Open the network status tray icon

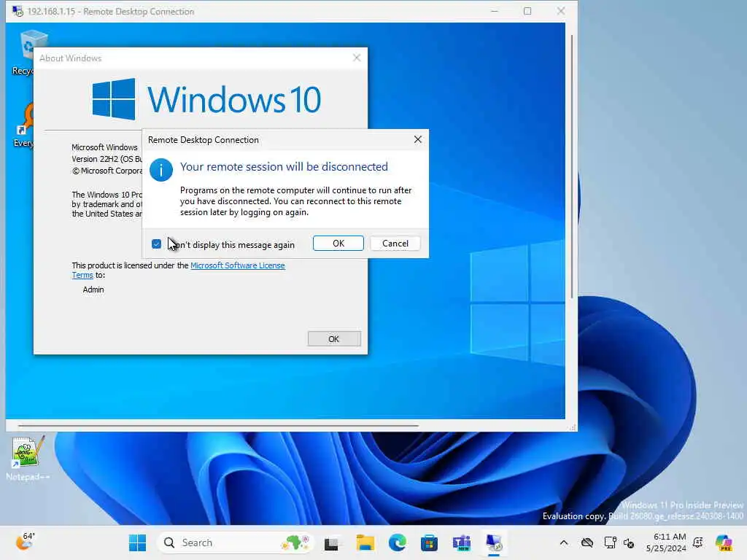coord(609,542)
